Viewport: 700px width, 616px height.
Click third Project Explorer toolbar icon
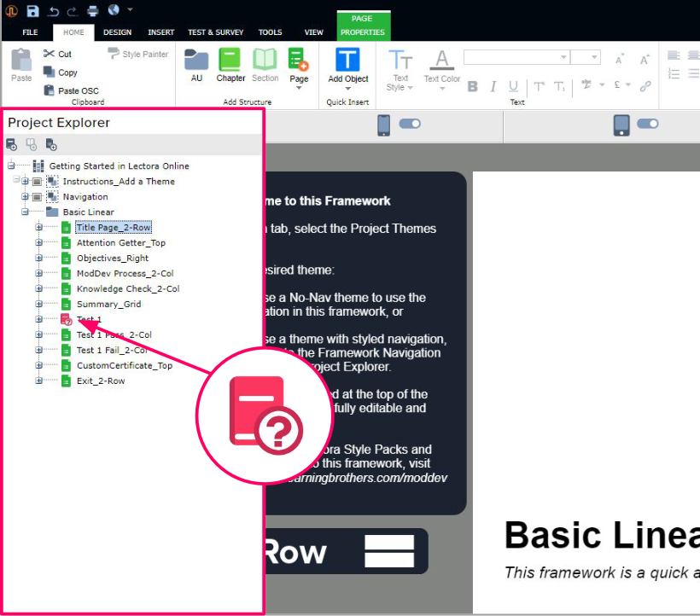(51, 144)
